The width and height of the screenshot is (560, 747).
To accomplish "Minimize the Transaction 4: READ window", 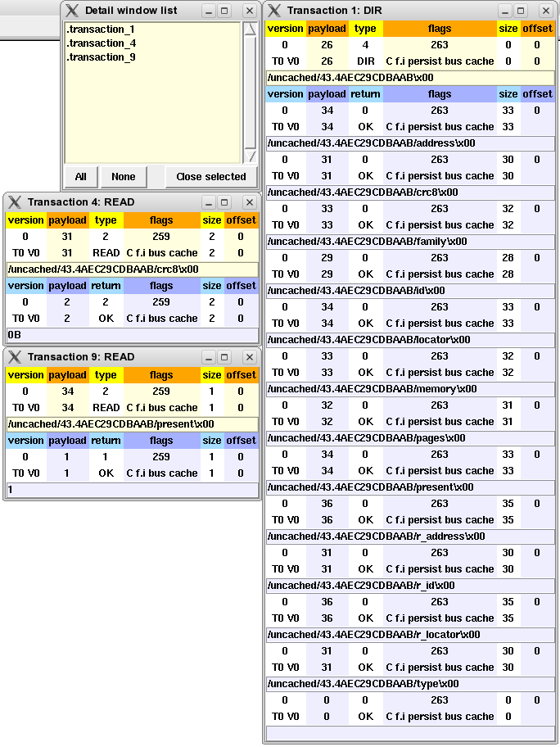I will 208,202.
